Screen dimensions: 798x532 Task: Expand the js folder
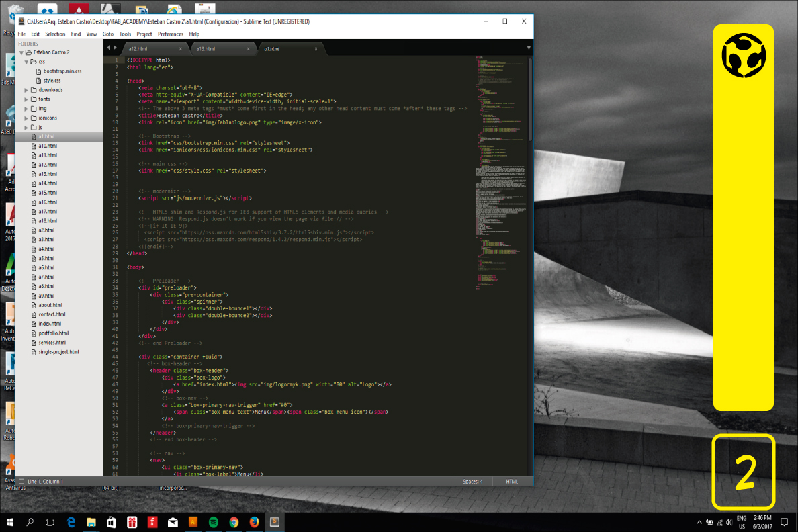(x=26, y=127)
